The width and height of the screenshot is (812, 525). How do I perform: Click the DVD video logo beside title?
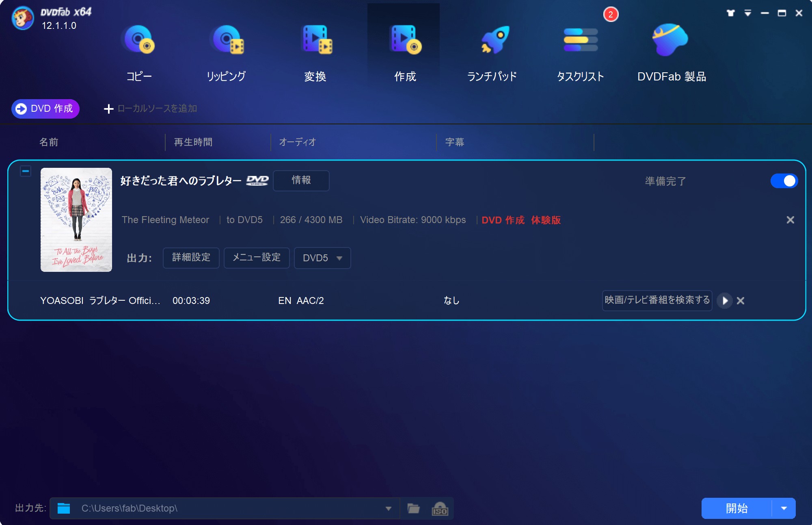coord(257,180)
